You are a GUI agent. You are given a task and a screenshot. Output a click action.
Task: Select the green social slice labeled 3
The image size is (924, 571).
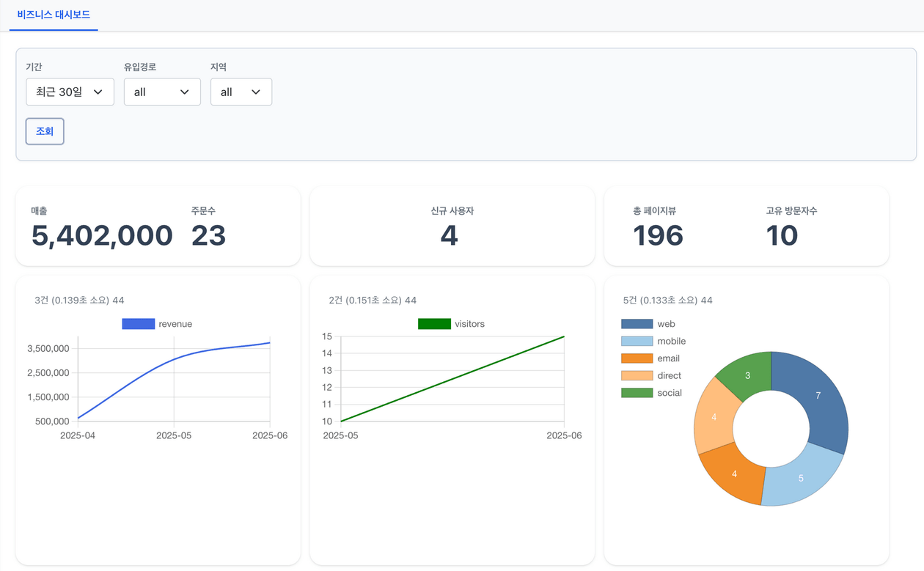coord(747,375)
